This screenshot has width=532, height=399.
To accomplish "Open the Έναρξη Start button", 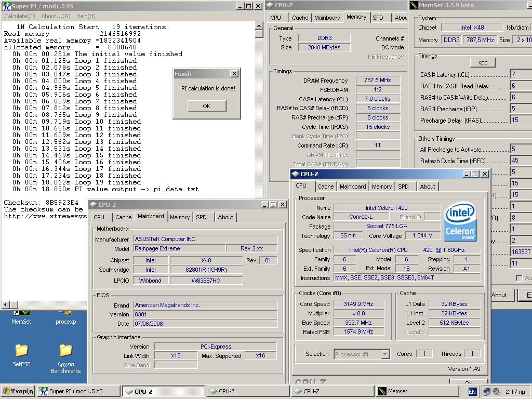I will [18, 391].
